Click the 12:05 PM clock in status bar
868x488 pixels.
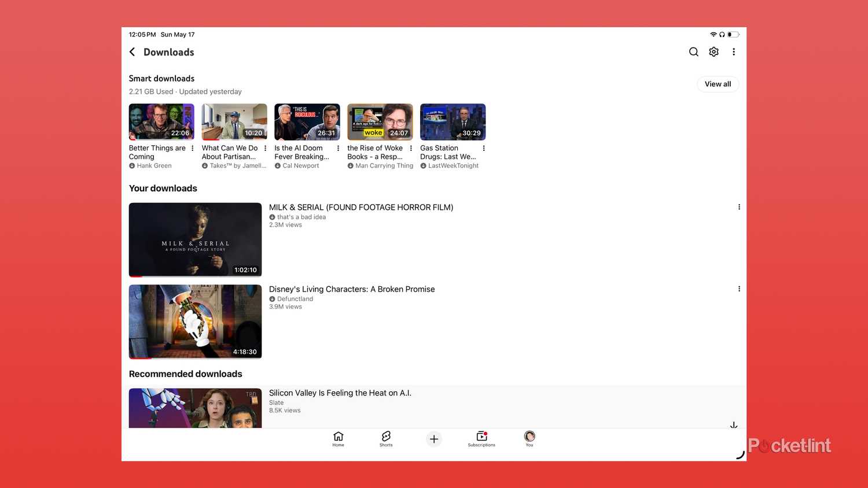click(x=142, y=35)
